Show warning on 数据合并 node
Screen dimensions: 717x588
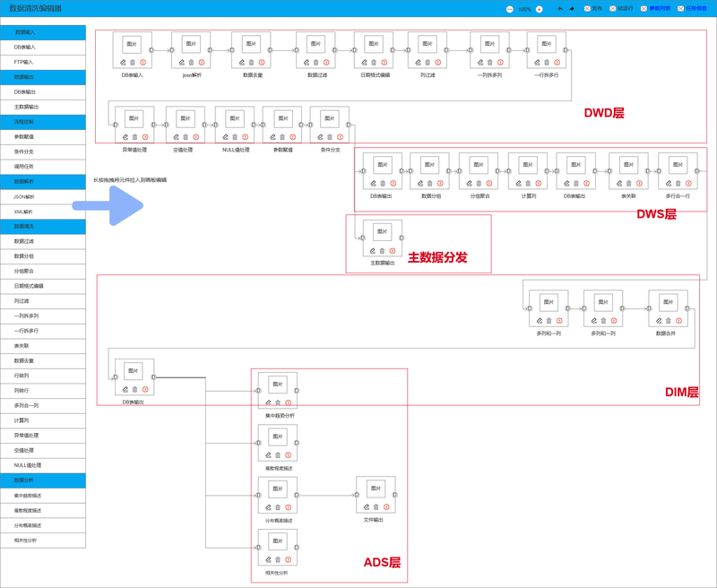click(678, 321)
